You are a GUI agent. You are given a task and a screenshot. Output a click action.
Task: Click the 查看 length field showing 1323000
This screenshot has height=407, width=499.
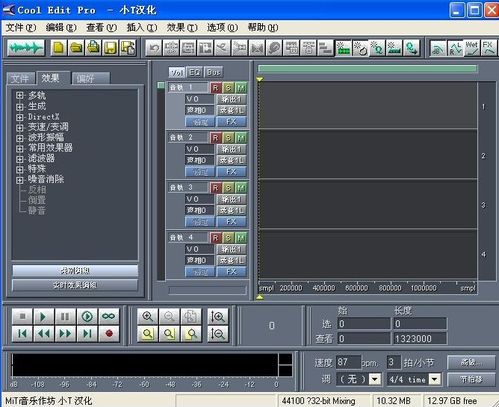click(x=420, y=339)
